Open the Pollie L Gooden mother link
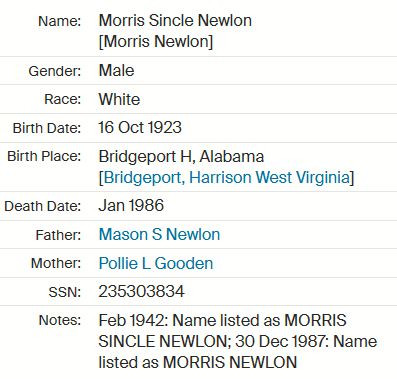 156,263
